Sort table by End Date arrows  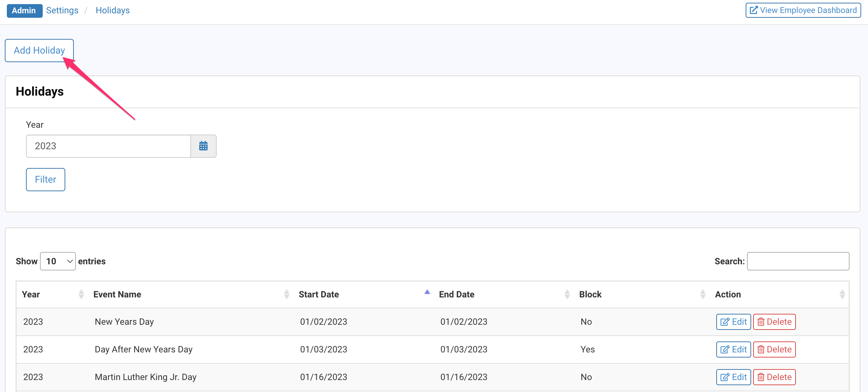pyautogui.click(x=567, y=294)
